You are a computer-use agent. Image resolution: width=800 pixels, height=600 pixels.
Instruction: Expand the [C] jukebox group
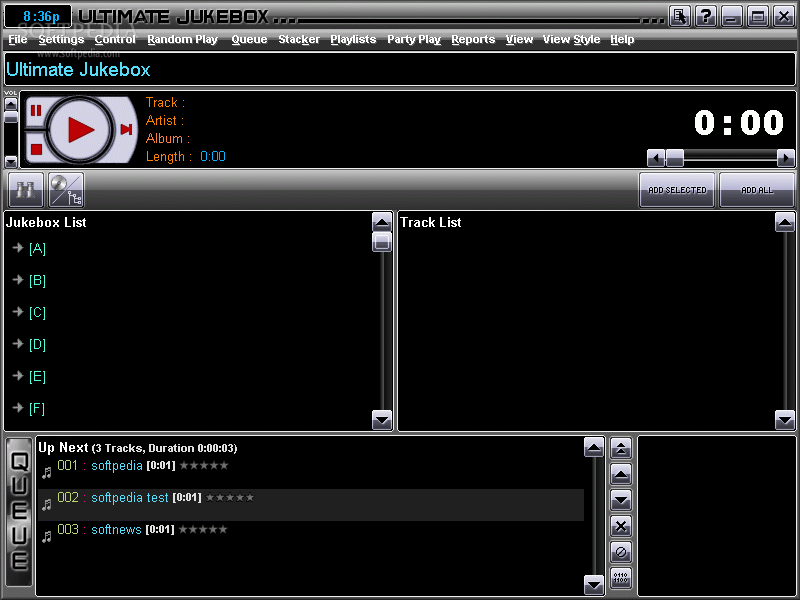pos(18,311)
